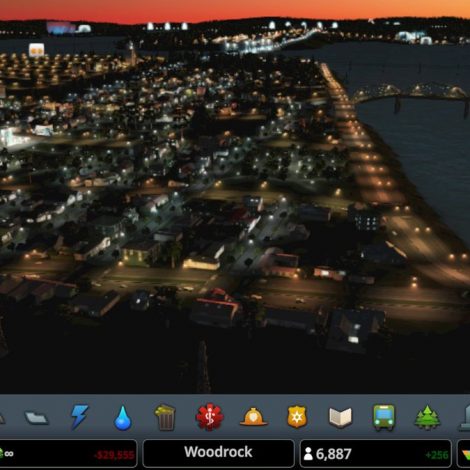The image size is (470, 470).
Task: Select the Fire Department helmet icon
Action: click(253, 417)
